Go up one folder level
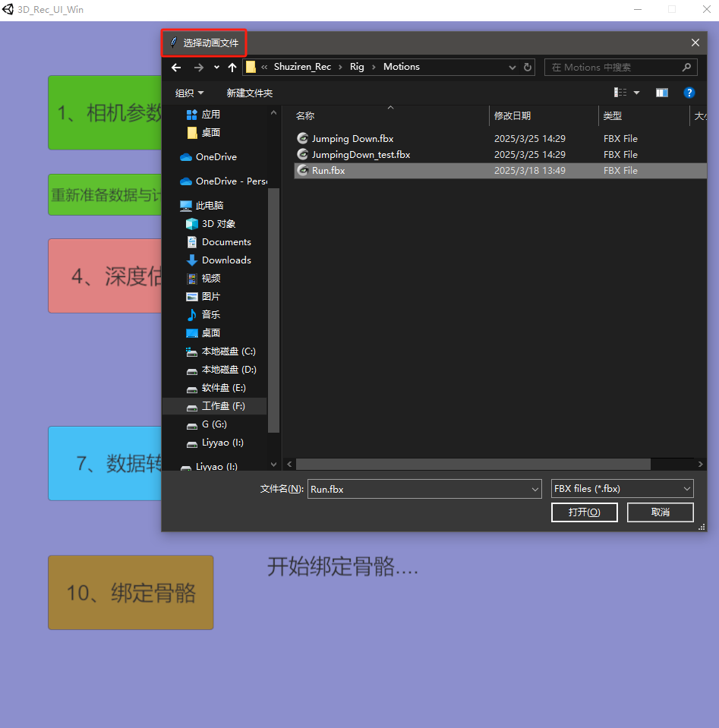 coord(232,68)
